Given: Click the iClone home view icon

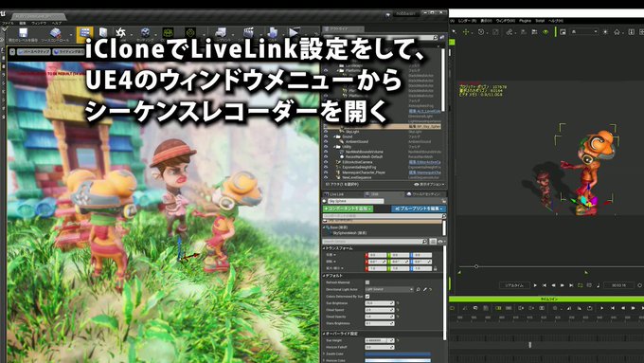Looking at the screenshot, I should [x=617, y=31].
